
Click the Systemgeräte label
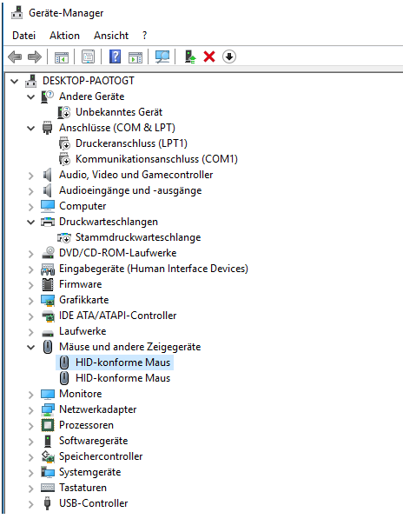click(89, 472)
